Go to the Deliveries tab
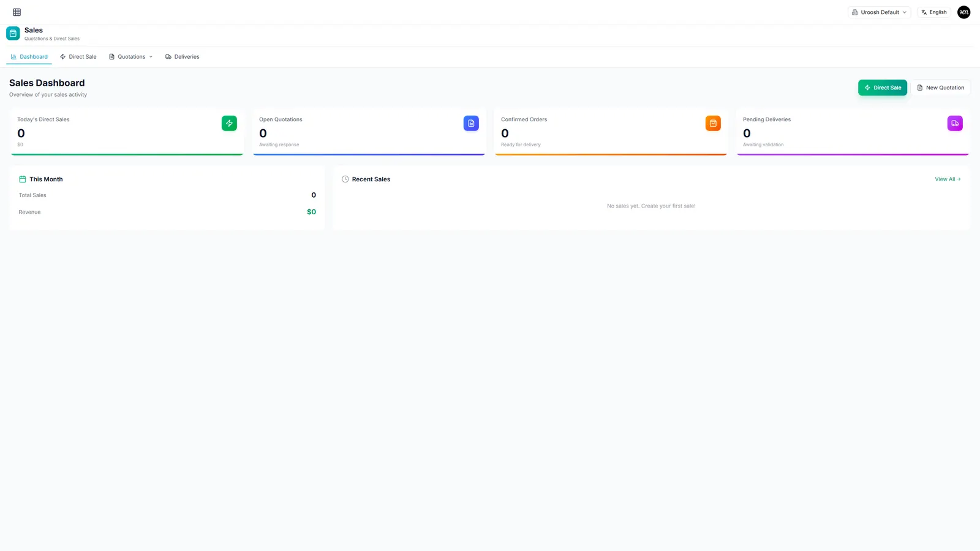 pos(183,57)
